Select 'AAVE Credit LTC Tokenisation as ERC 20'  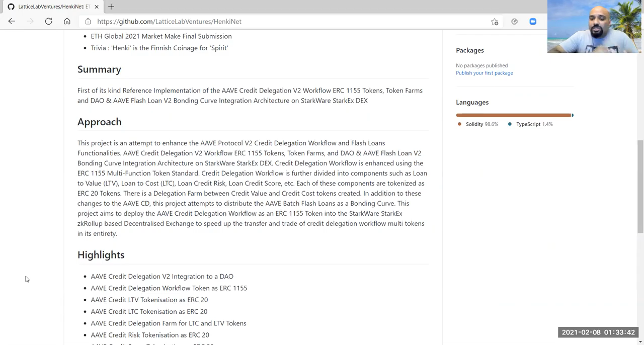149,311
